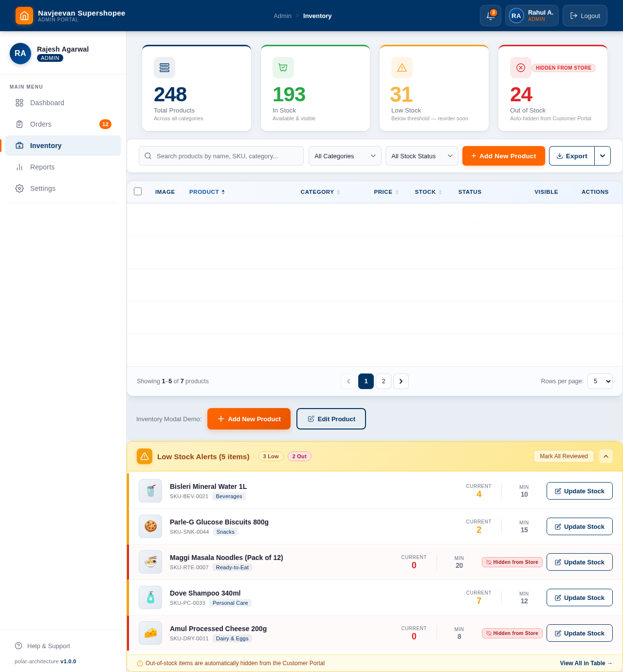This screenshot has height=672, width=623.
Task: Click the product search field
Action: click(x=221, y=156)
